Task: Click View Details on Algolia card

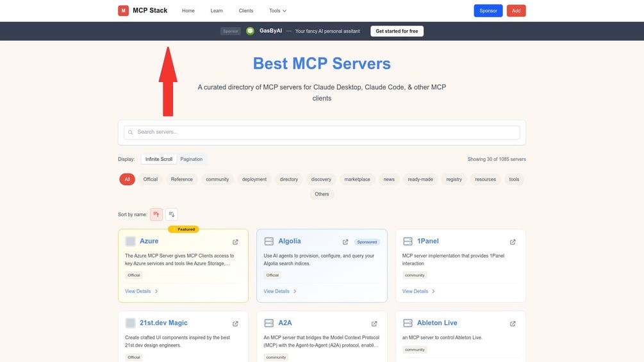Action: tap(280, 291)
